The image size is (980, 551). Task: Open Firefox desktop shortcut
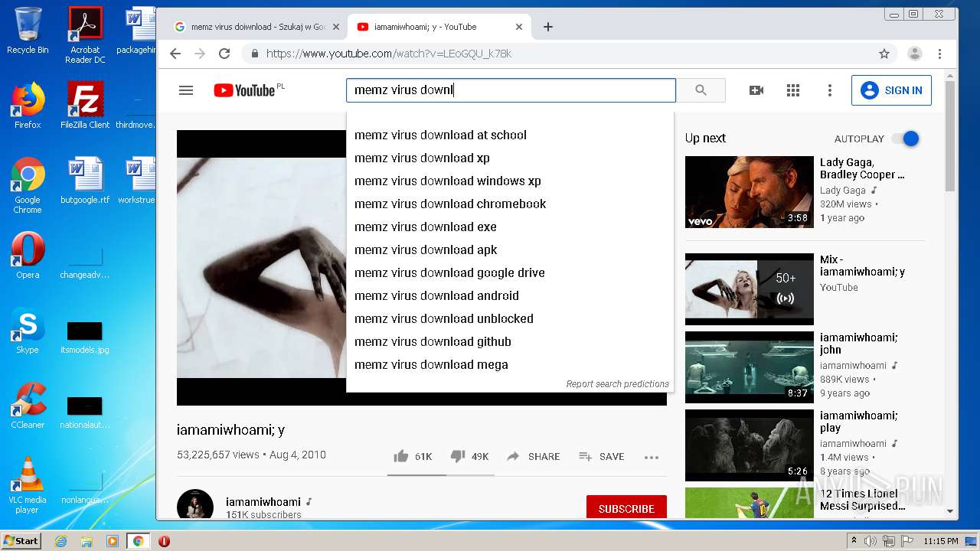click(28, 106)
